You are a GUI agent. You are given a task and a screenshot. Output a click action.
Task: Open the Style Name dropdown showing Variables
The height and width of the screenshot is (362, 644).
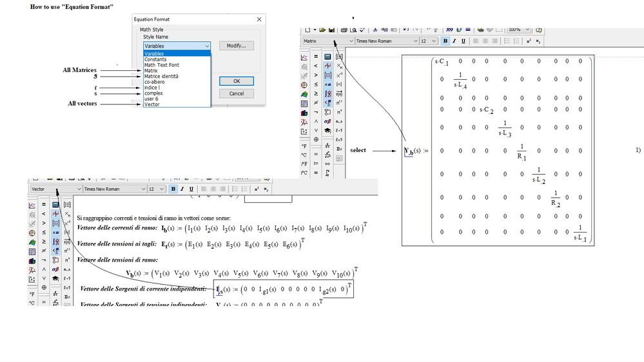[177, 46]
